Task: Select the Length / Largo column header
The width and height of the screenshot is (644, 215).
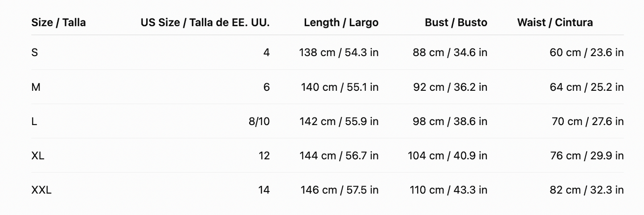Action: [341, 22]
